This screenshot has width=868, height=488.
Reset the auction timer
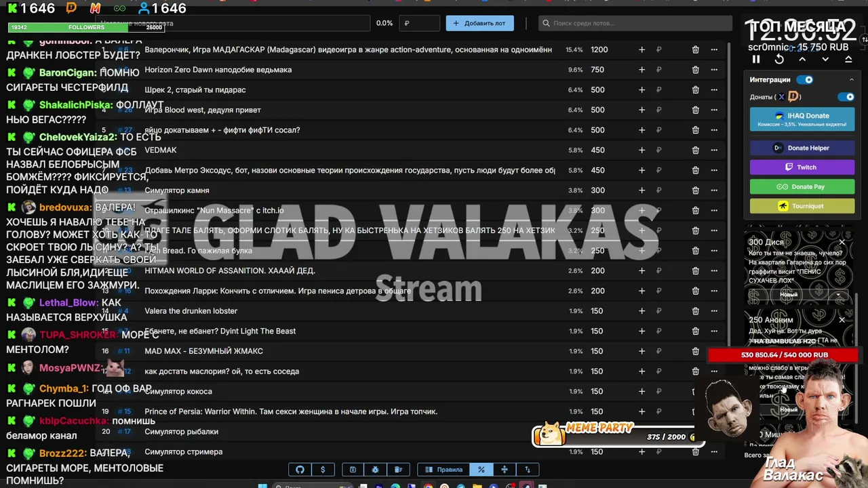[x=779, y=60]
